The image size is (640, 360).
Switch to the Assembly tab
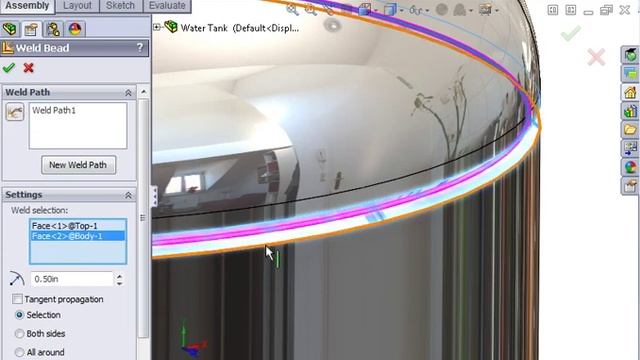(x=27, y=6)
